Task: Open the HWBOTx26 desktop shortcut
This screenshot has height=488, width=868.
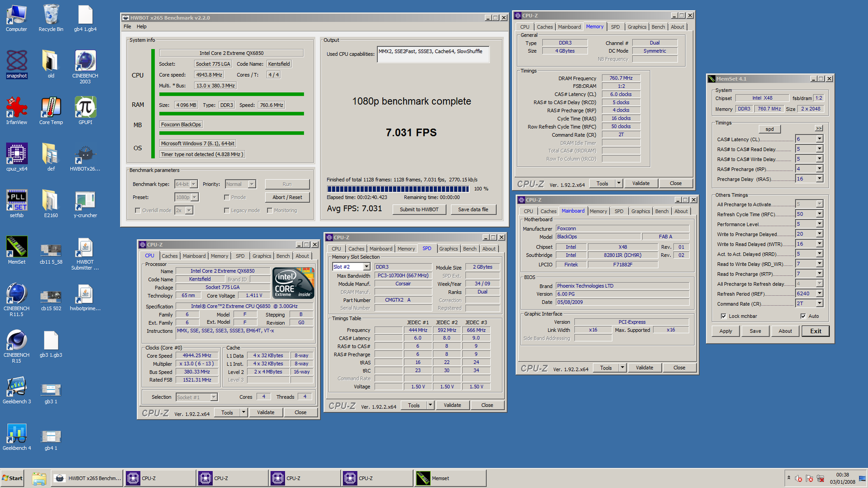Action: coord(85,158)
